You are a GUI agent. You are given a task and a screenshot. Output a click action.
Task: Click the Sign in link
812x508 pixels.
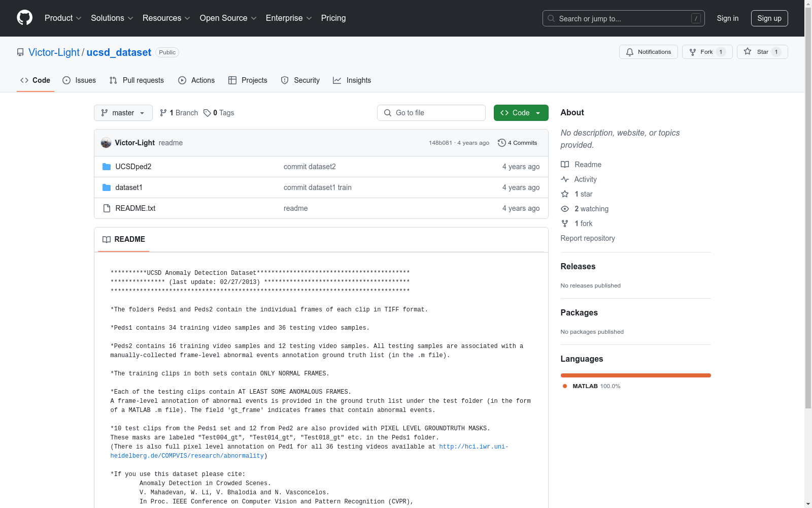[x=728, y=18]
